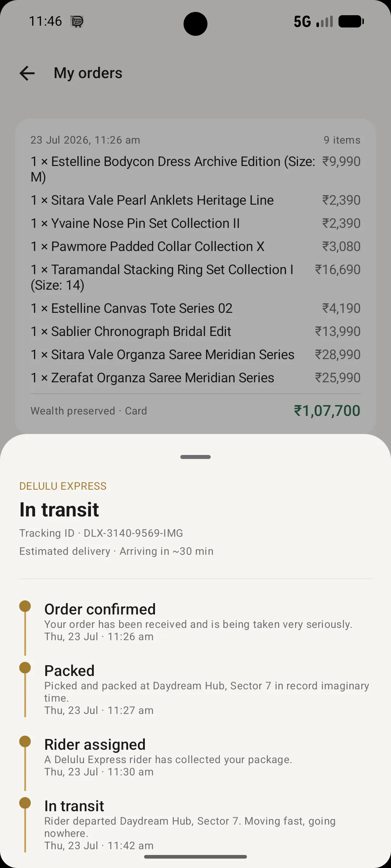Open the Estelline Bodycon Dress item
The height and width of the screenshot is (868, 391).
195,169
